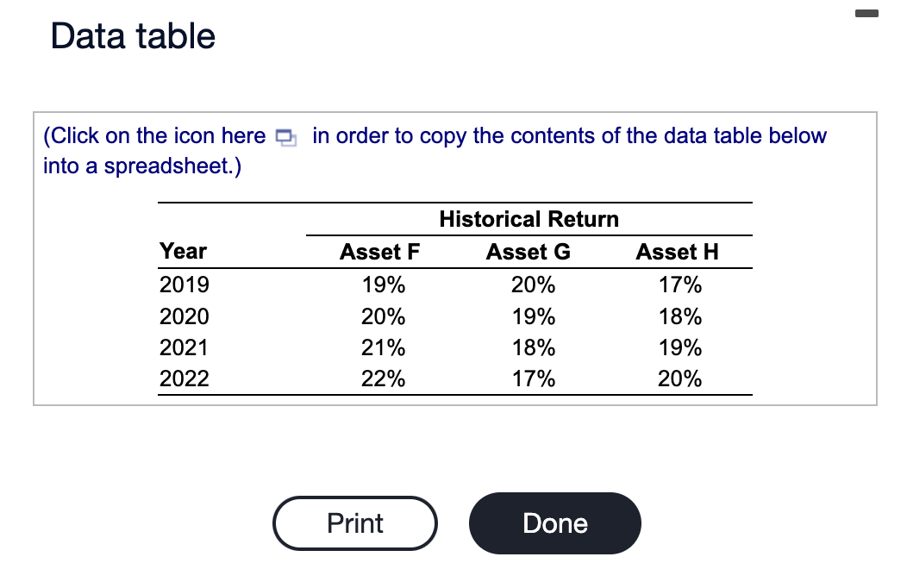Select the Asset H column header

pos(677,252)
